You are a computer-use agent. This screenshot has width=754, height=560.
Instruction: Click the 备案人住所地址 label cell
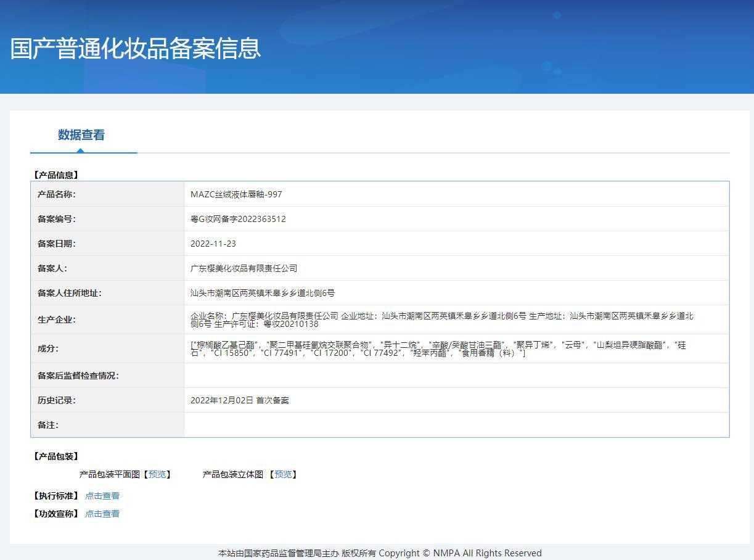click(x=107, y=293)
